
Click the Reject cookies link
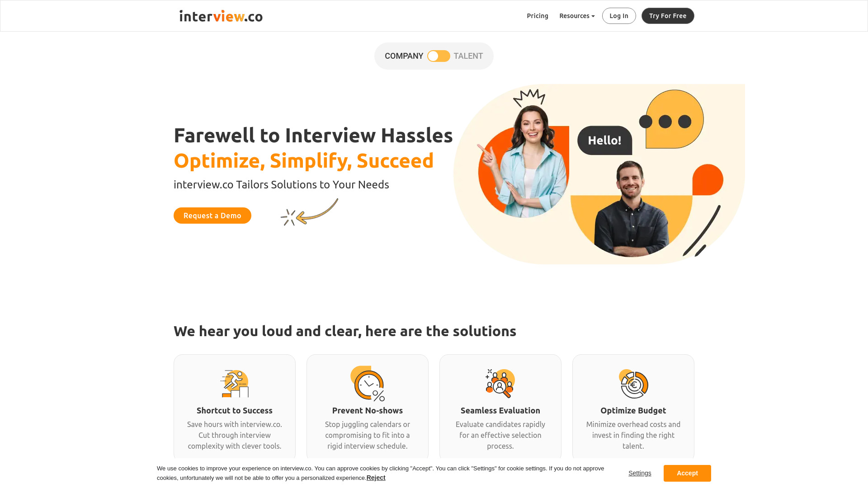pyautogui.click(x=376, y=478)
